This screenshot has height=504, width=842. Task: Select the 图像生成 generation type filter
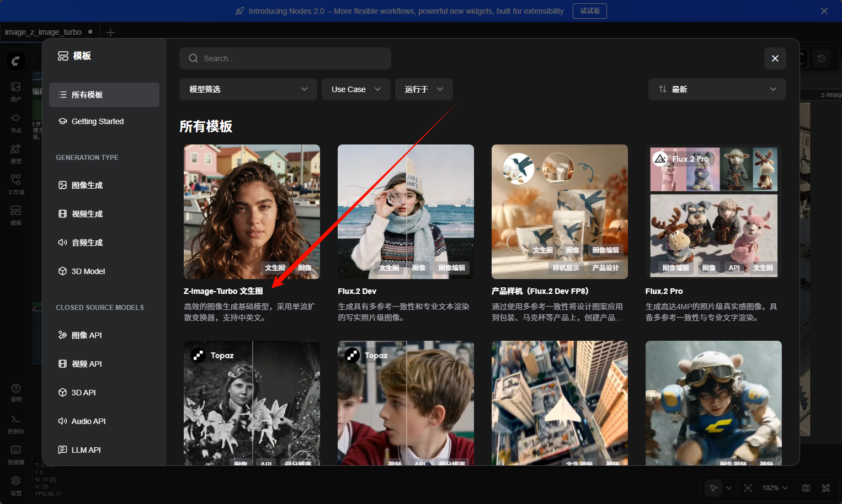click(84, 185)
